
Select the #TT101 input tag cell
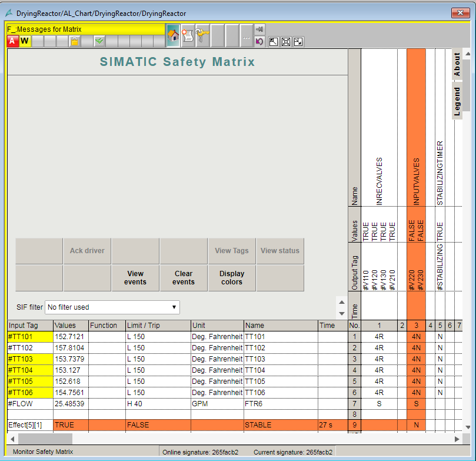[x=31, y=337]
